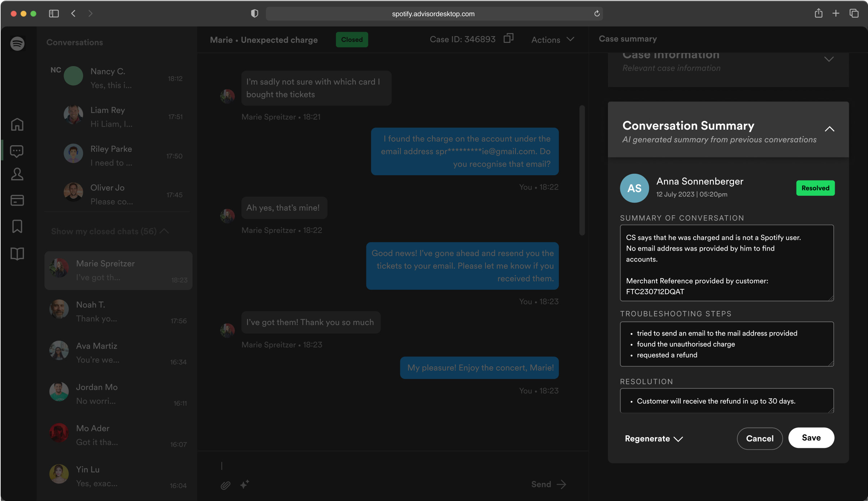Image resolution: width=868 pixels, height=501 pixels.
Task: Open the chat conversations sidebar icon
Action: [17, 151]
